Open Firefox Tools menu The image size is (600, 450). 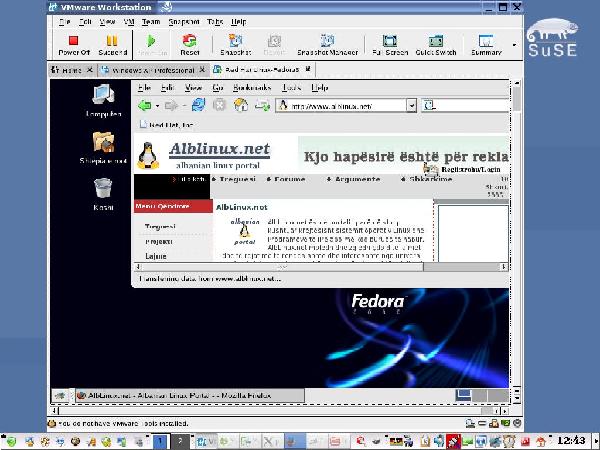[291, 88]
